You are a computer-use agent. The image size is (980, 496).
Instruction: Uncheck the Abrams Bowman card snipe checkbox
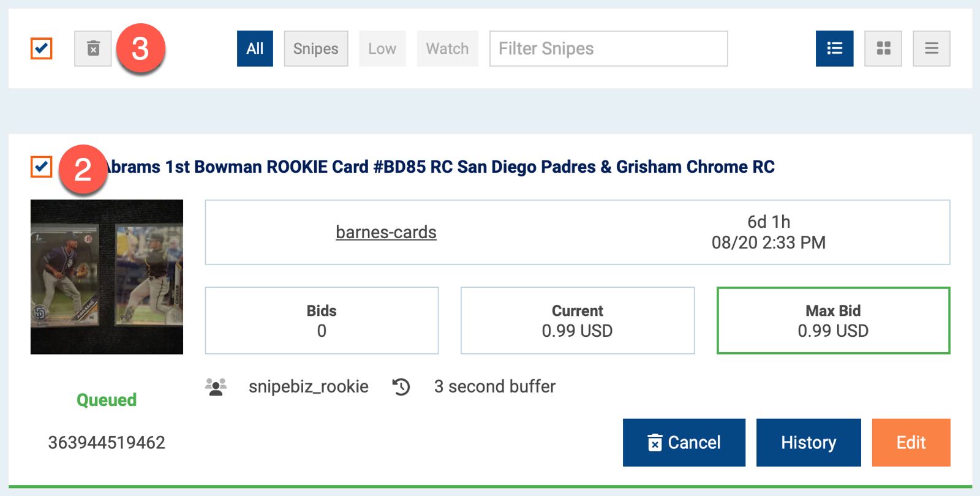coord(42,167)
